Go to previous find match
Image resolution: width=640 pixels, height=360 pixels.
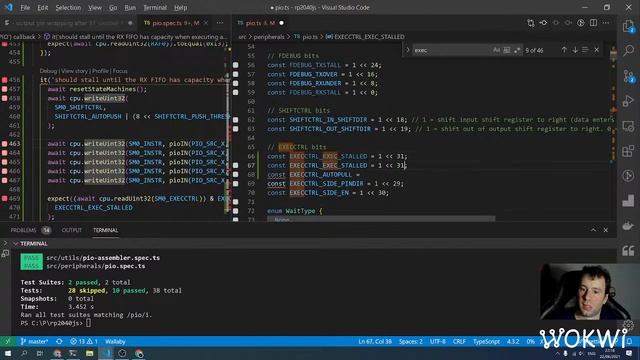point(564,50)
